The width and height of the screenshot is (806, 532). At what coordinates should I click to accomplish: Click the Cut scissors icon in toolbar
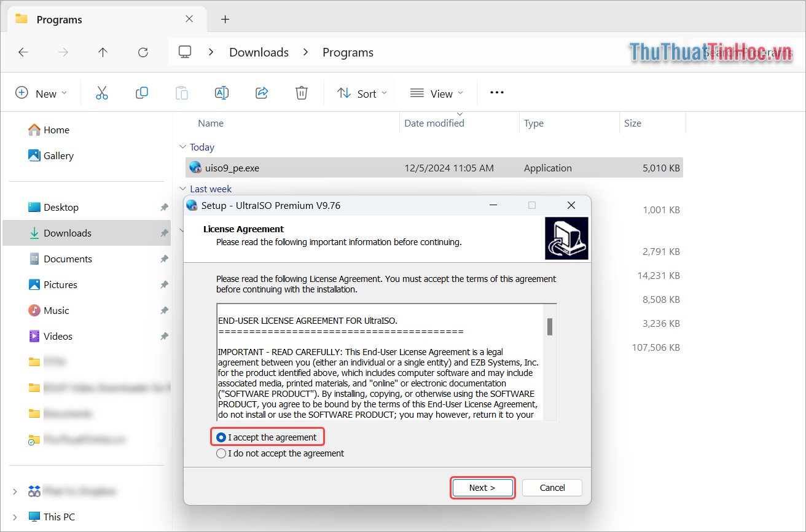pyautogui.click(x=102, y=93)
